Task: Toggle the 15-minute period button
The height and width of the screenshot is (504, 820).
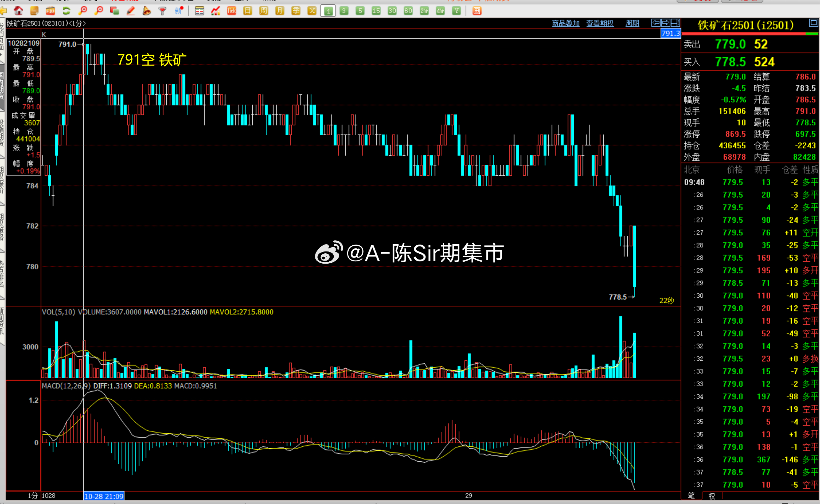Action: click(x=376, y=11)
